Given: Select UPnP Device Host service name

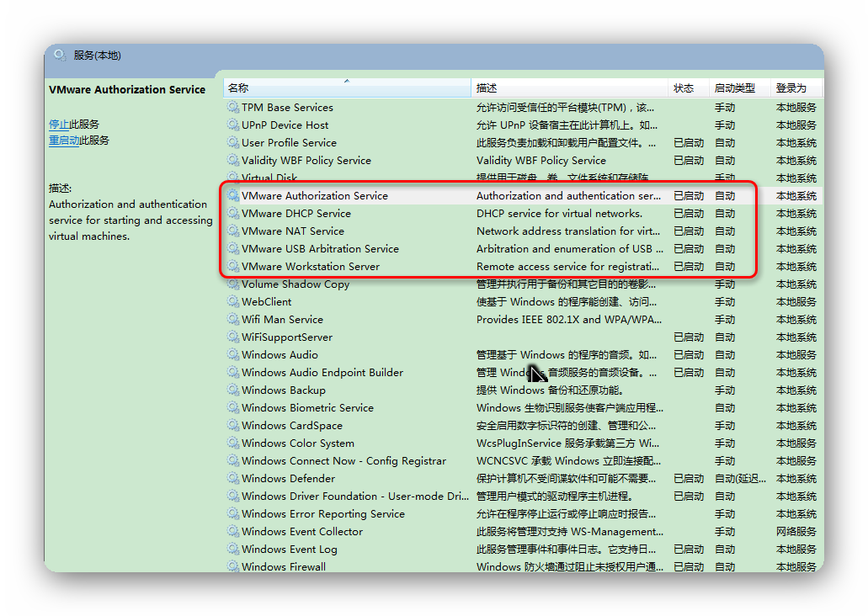Looking at the screenshot, I should click(x=285, y=125).
